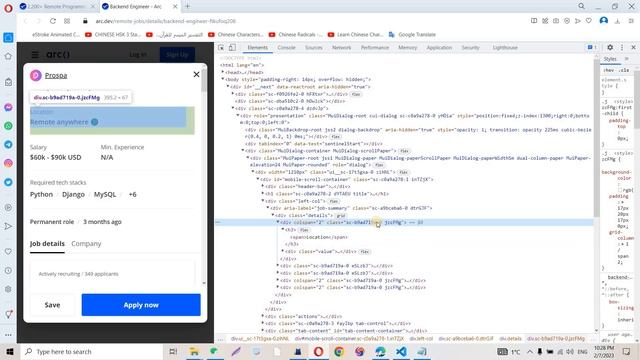Open the Opera main menu logo
The image size is (640, 360).
pos(8,8)
